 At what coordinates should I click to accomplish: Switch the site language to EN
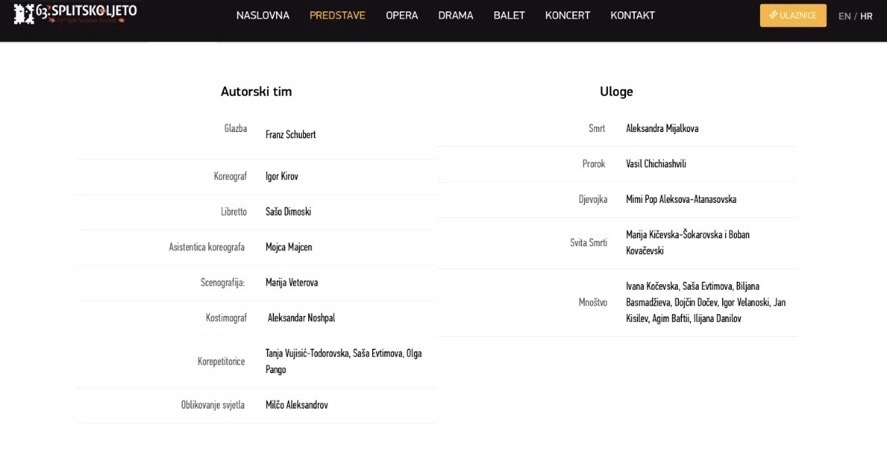[845, 16]
